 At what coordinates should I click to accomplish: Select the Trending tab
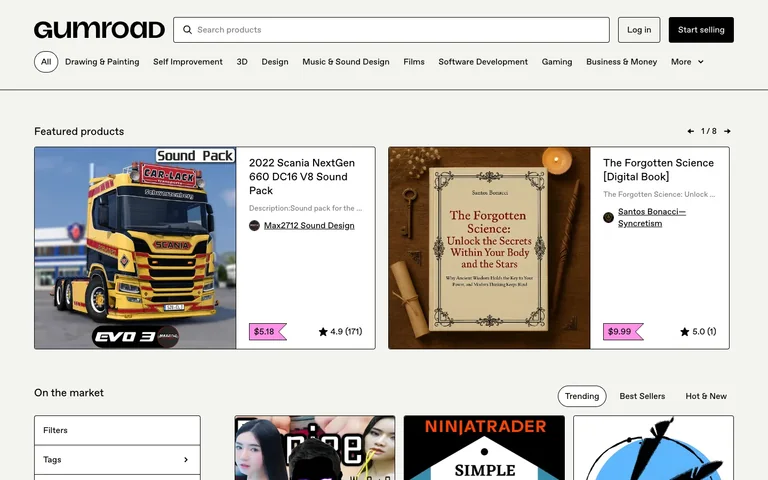coord(582,396)
